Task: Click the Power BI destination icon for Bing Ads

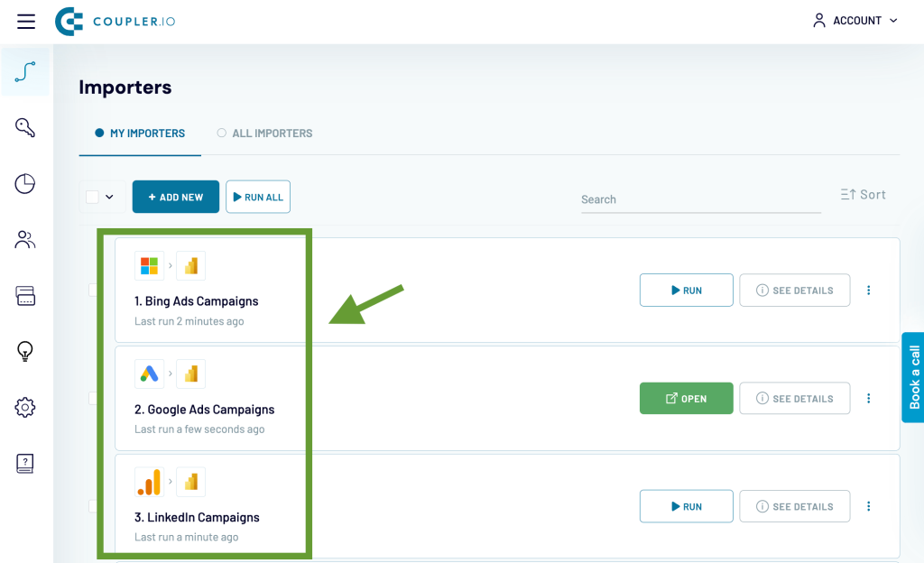Action: (x=191, y=265)
